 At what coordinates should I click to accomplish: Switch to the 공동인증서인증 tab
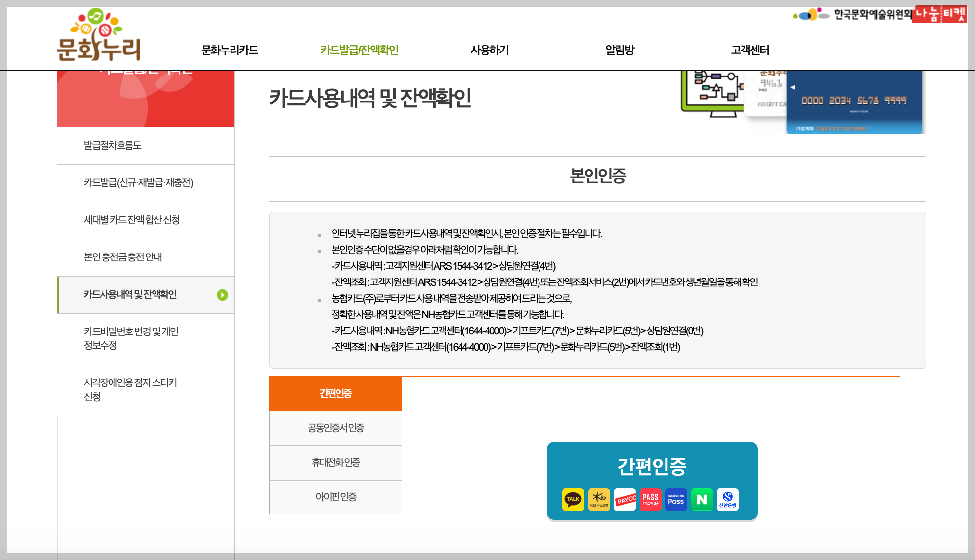(x=335, y=428)
